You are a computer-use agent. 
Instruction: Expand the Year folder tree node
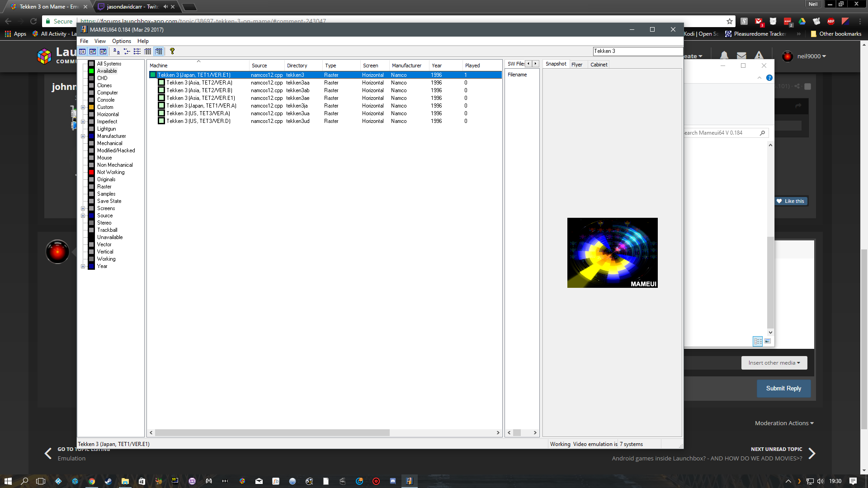coord(83,267)
